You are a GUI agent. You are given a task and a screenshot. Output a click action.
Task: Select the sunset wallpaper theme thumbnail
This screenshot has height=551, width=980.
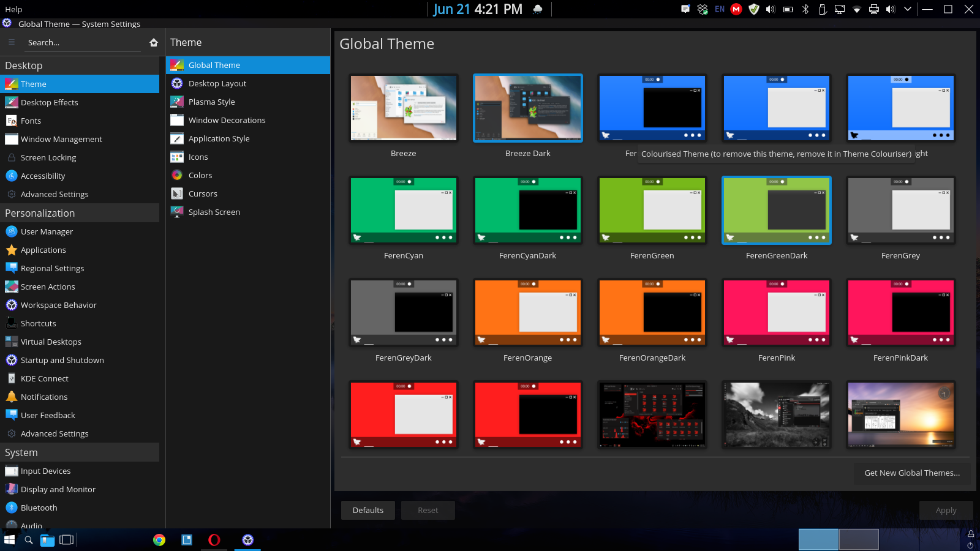click(x=901, y=414)
